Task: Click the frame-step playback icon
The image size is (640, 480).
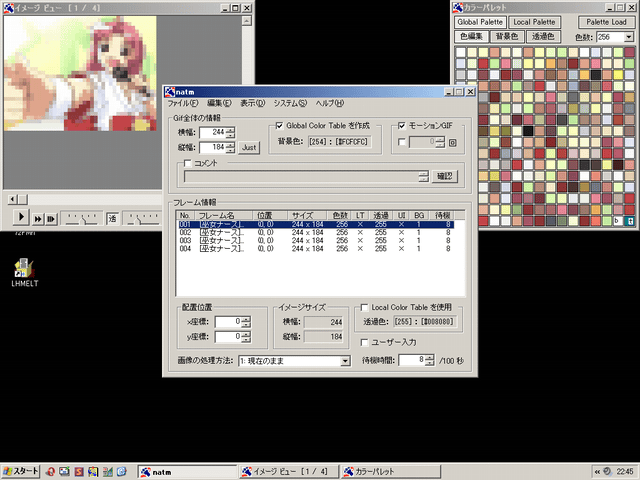Action: click(x=53, y=218)
